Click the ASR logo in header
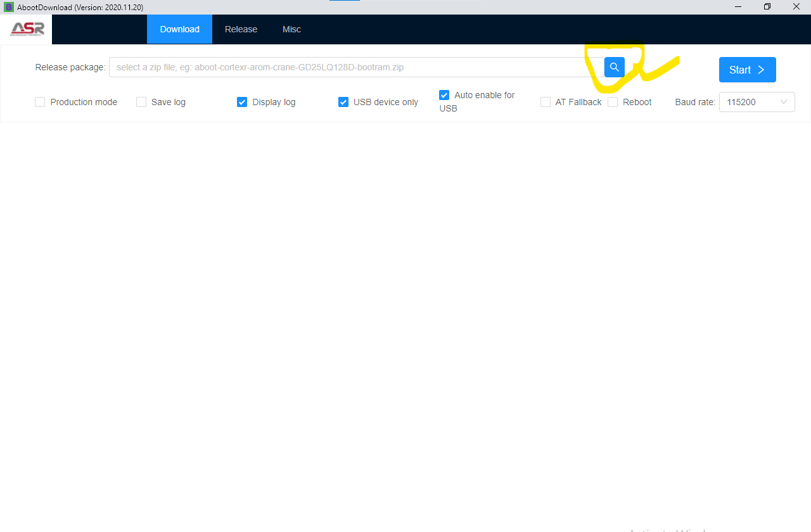Image resolution: width=811 pixels, height=532 pixels. point(27,29)
